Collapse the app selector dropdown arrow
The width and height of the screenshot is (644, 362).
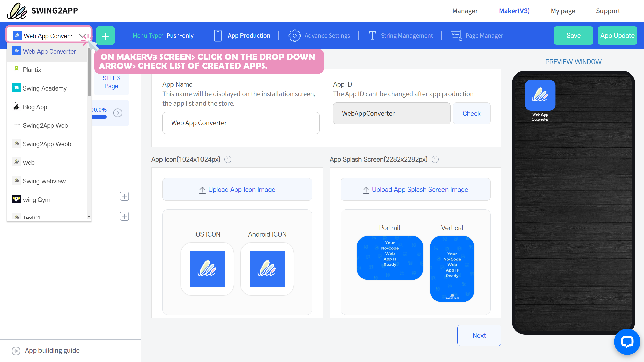82,36
